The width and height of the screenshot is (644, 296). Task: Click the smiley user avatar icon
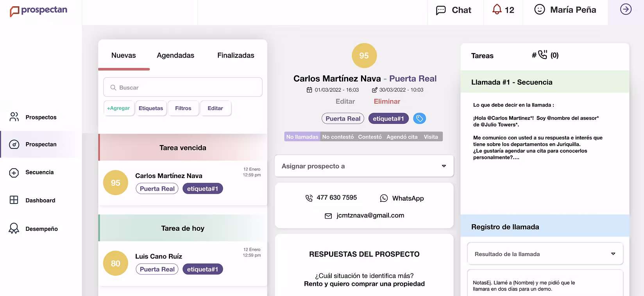pyautogui.click(x=539, y=9)
